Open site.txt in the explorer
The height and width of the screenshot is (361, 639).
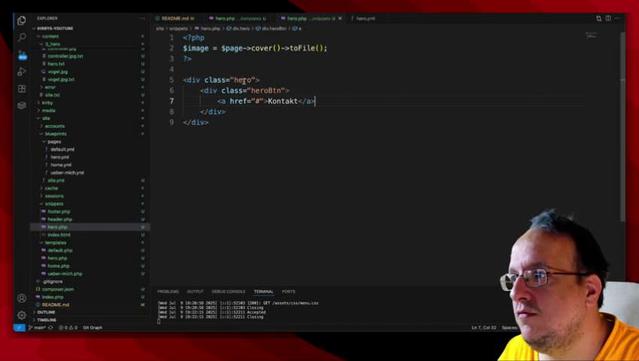pyautogui.click(x=53, y=95)
